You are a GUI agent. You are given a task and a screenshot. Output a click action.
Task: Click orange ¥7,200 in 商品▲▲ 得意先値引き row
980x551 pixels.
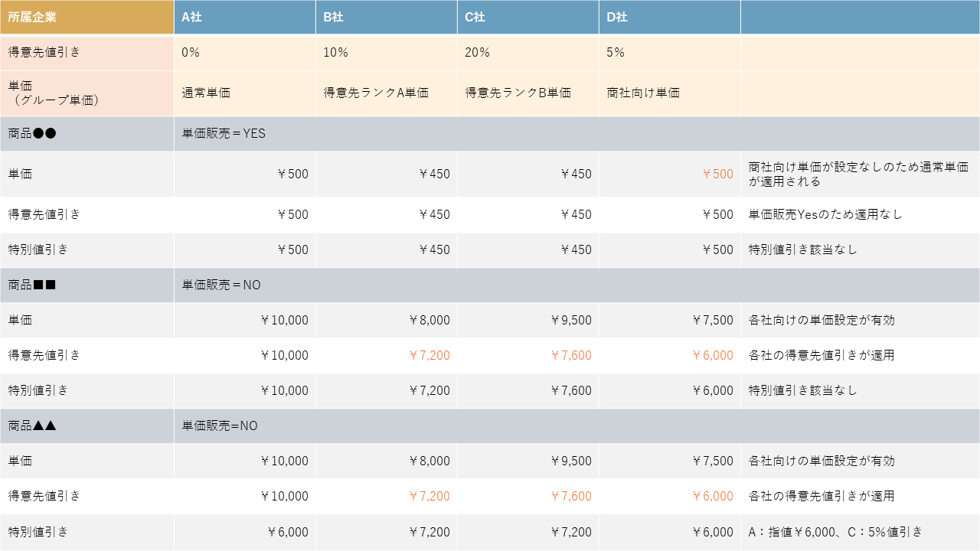pos(430,496)
